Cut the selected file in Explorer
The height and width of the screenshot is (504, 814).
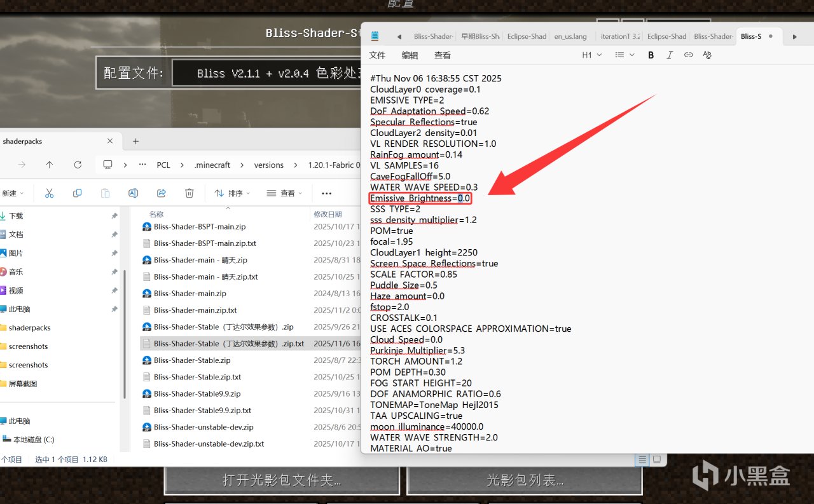tap(50, 193)
